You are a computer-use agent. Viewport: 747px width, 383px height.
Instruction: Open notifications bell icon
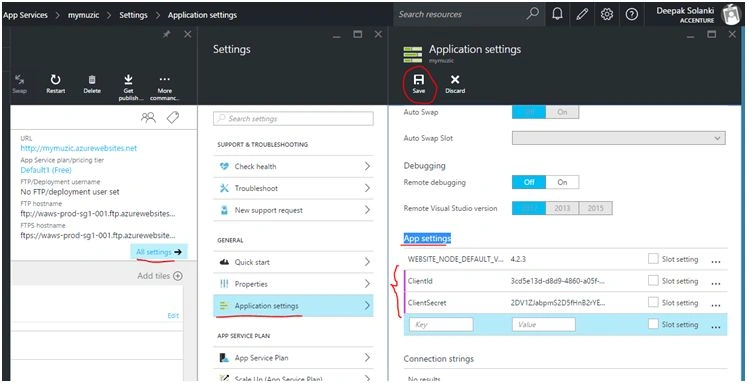pos(557,14)
